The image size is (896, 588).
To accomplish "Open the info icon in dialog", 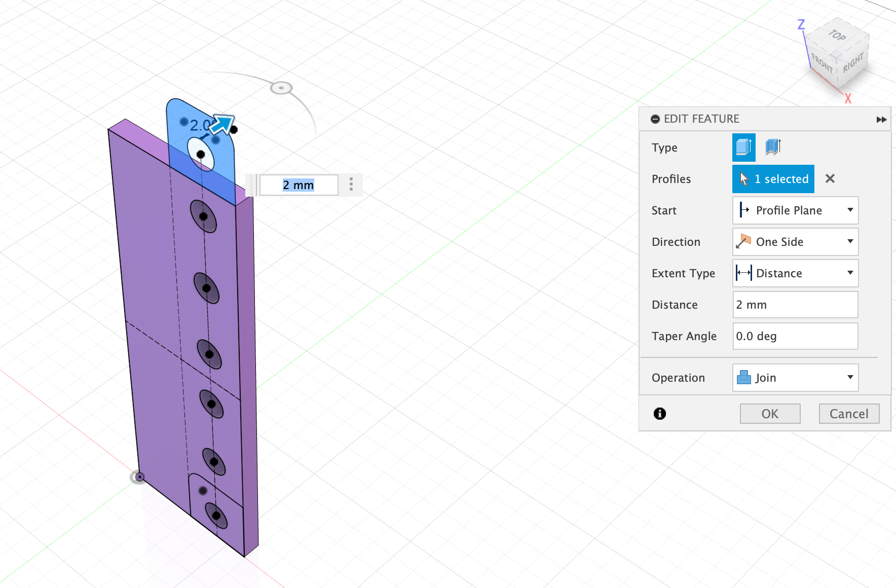I will (x=659, y=414).
